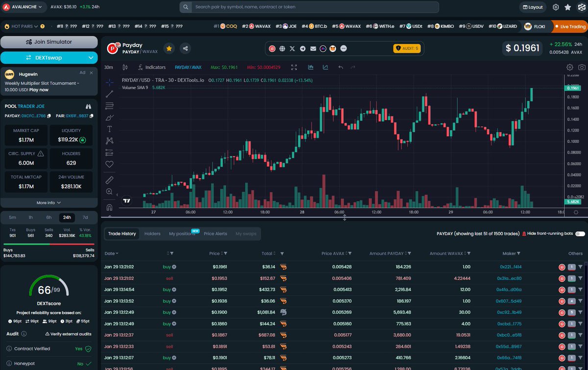Open more links ellipsis icon
Image resolution: width=588 pixels, height=370 pixels.
(343, 49)
